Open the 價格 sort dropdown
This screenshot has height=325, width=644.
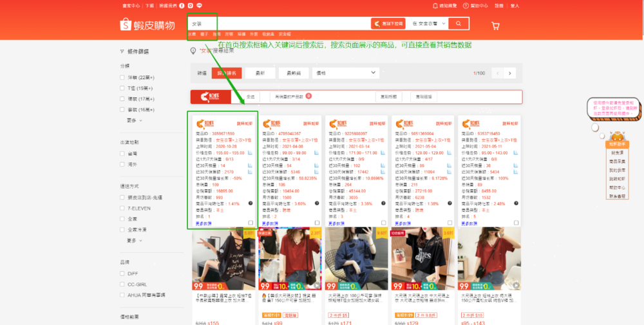(345, 73)
